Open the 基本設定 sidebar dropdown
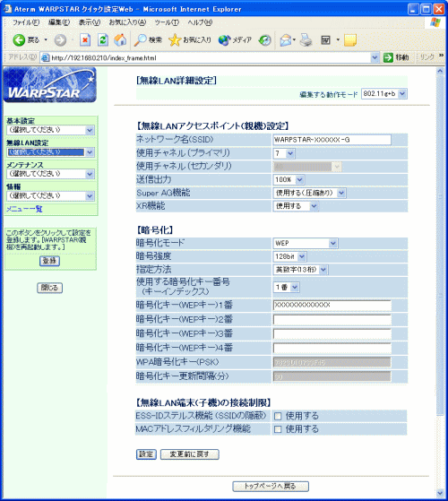The image size is (448, 501). pos(51,130)
